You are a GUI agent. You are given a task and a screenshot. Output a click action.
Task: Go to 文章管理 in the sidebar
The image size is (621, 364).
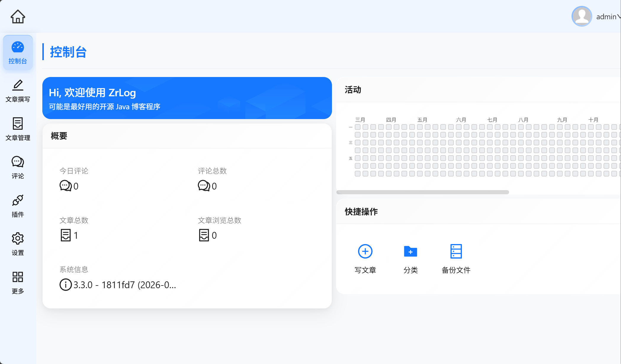pyautogui.click(x=18, y=129)
